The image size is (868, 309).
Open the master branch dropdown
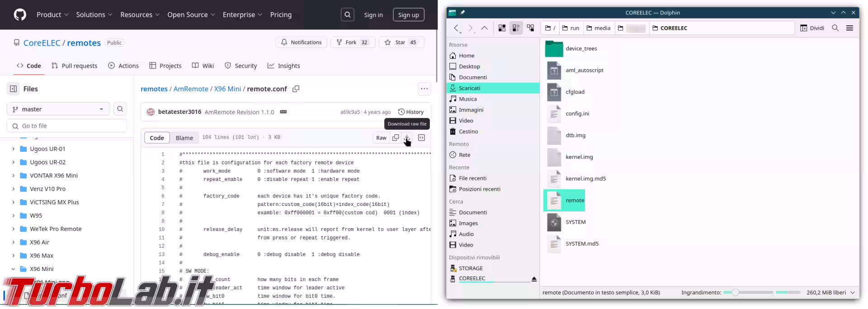58,109
